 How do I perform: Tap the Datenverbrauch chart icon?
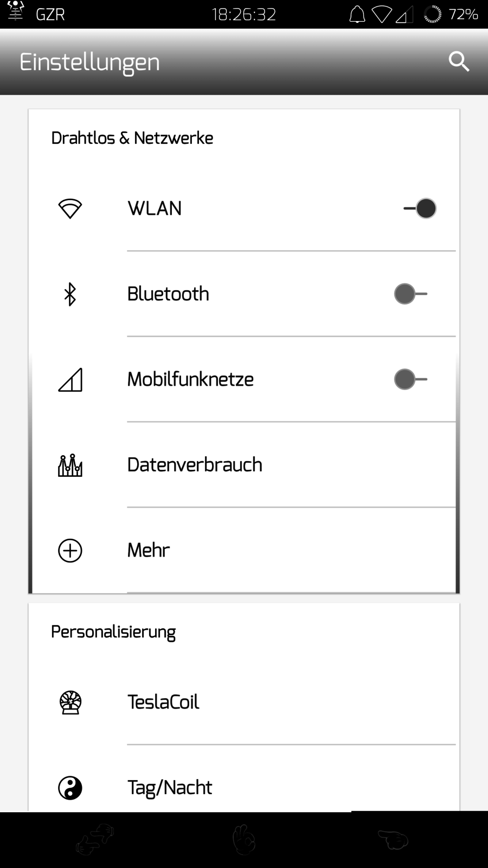click(70, 465)
